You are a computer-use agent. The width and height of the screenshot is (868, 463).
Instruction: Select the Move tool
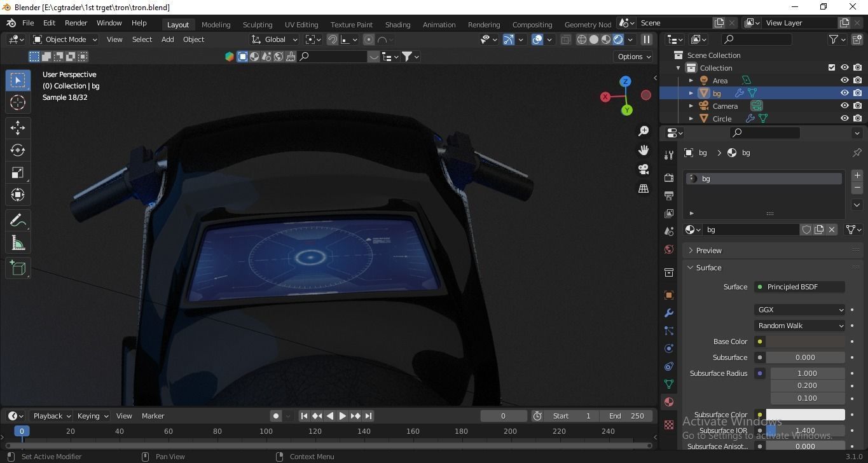click(18, 128)
